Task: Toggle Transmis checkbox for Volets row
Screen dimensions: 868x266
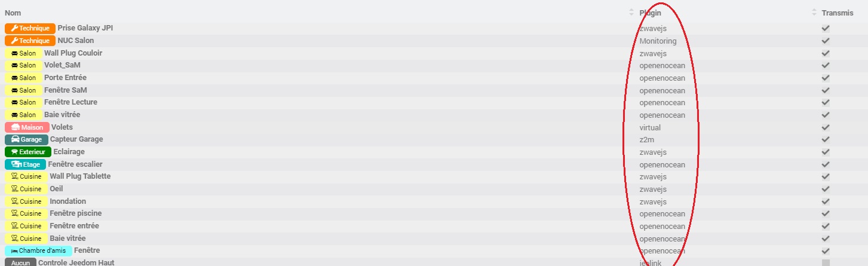Action: pyautogui.click(x=826, y=127)
